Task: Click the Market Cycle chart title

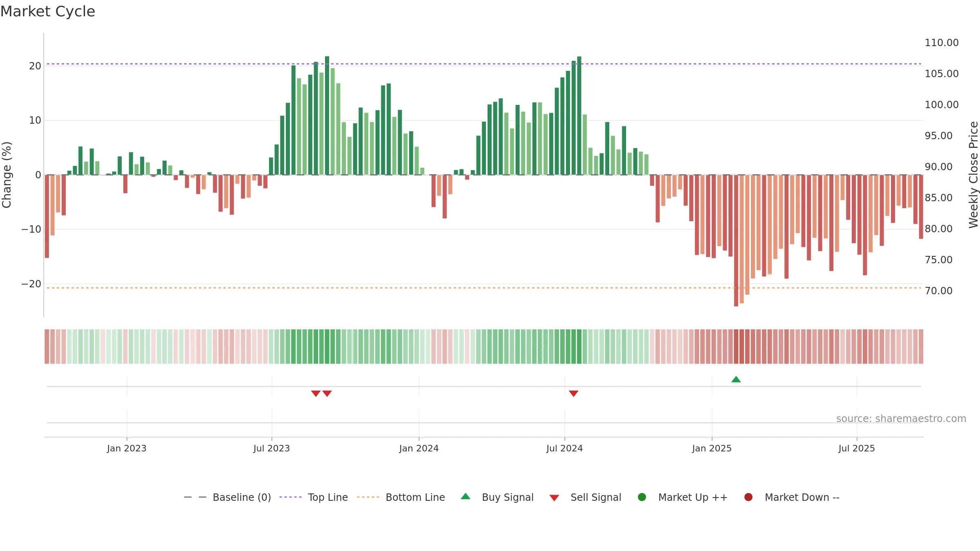Action: click(48, 11)
